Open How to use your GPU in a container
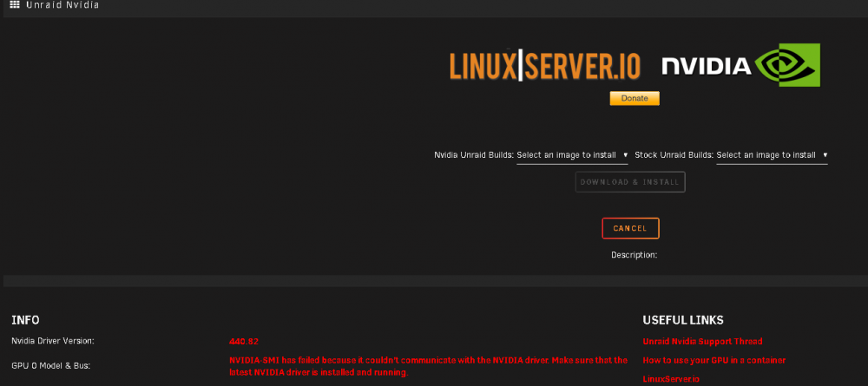The height and width of the screenshot is (386, 868). pos(714,360)
